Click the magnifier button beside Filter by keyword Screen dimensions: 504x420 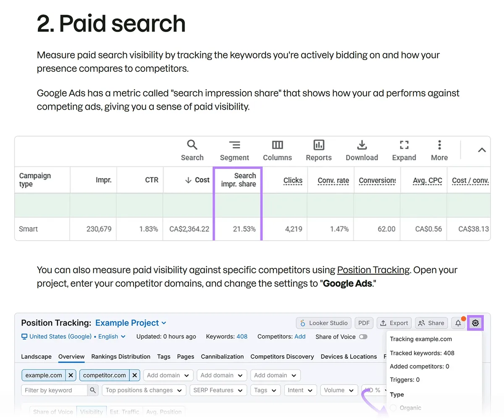point(93,390)
